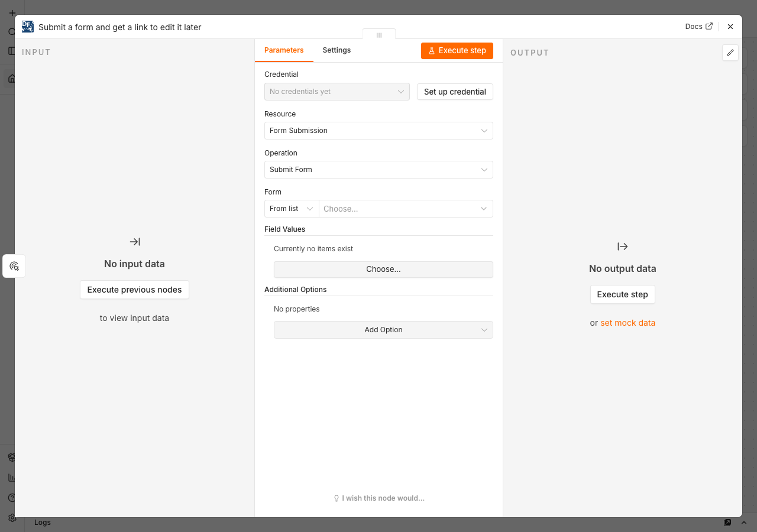
Task: Click the Logs label at bottom
Action: [43, 523]
